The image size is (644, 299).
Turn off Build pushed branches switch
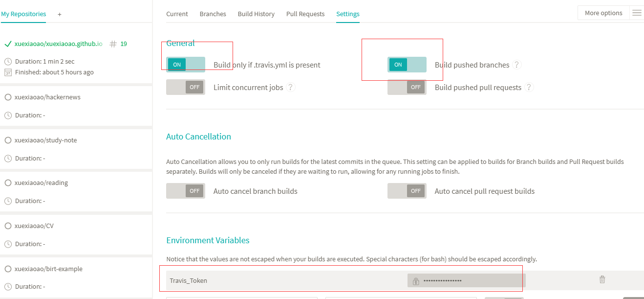coord(407,65)
